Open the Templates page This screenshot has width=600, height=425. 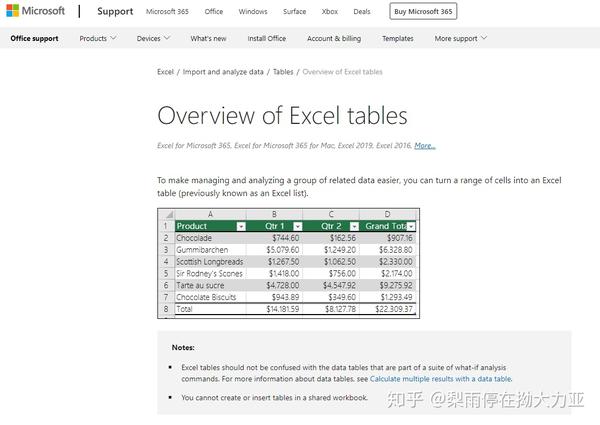398,38
